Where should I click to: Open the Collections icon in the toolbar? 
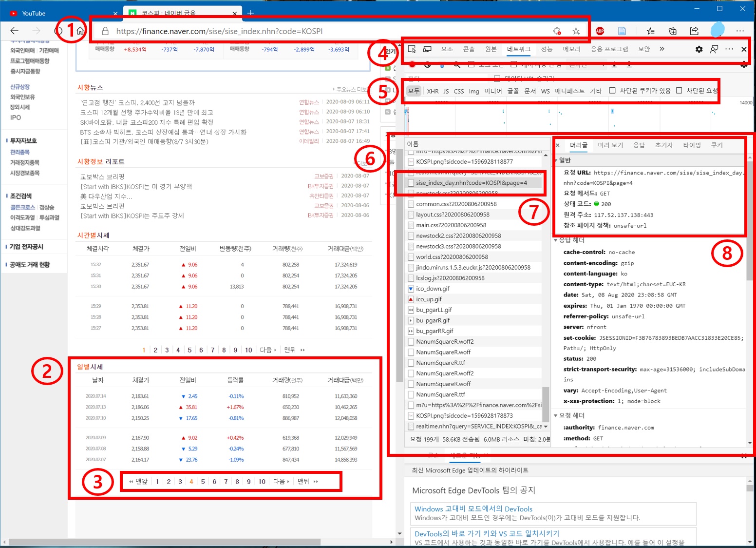(x=673, y=31)
